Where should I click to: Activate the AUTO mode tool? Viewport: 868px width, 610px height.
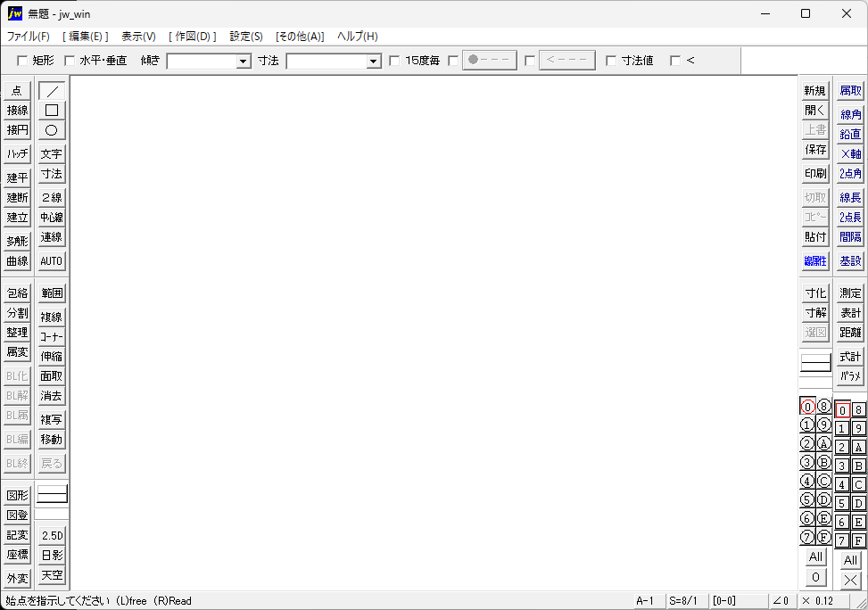pyautogui.click(x=52, y=260)
